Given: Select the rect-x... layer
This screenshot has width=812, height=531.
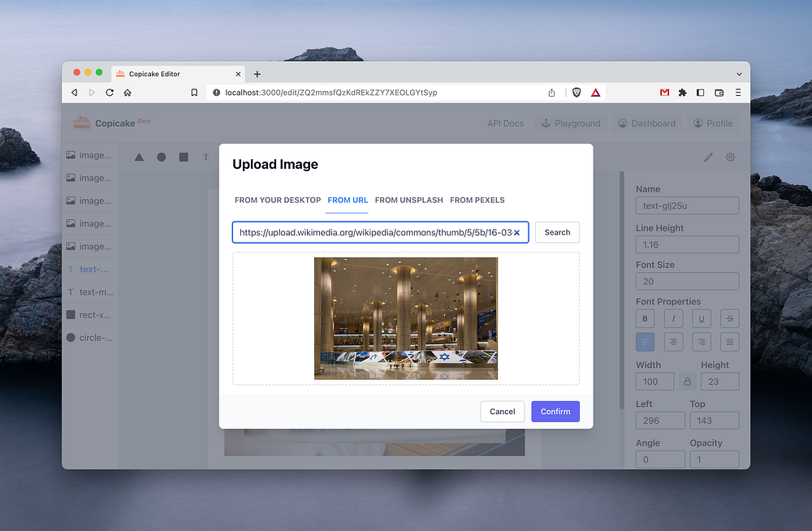Looking at the screenshot, I should click(90, 314).
